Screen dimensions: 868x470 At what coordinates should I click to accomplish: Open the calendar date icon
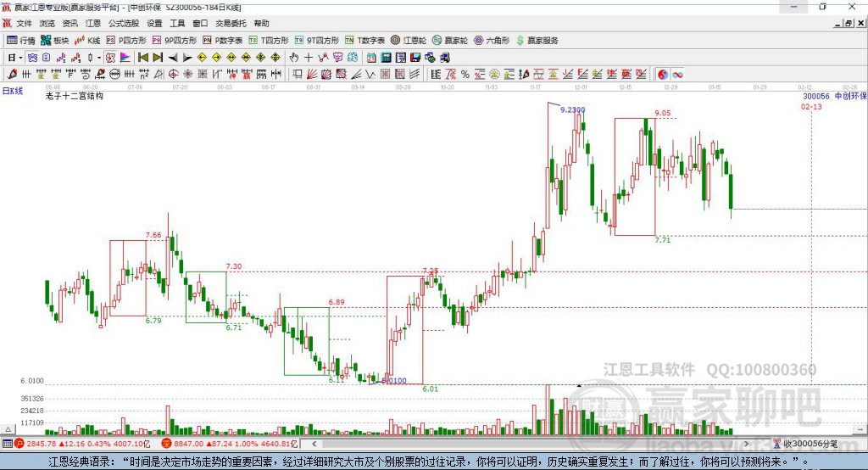[371, 58]
